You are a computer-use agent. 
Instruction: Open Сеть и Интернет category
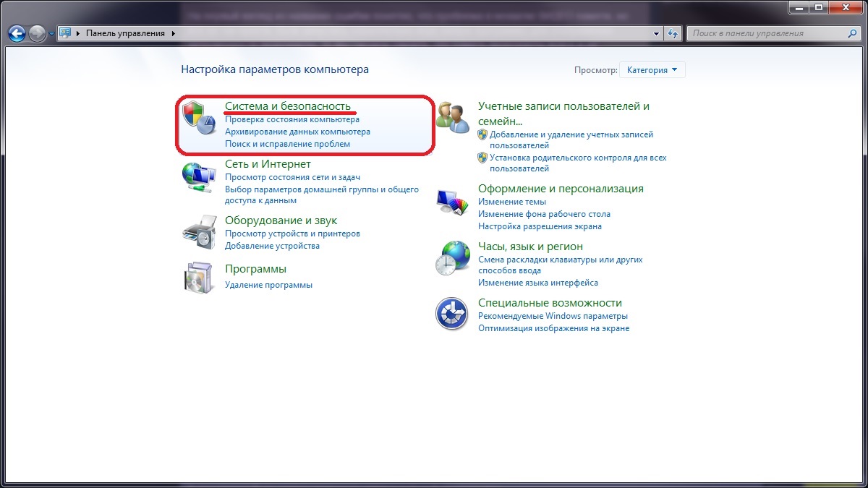[268, 164]
